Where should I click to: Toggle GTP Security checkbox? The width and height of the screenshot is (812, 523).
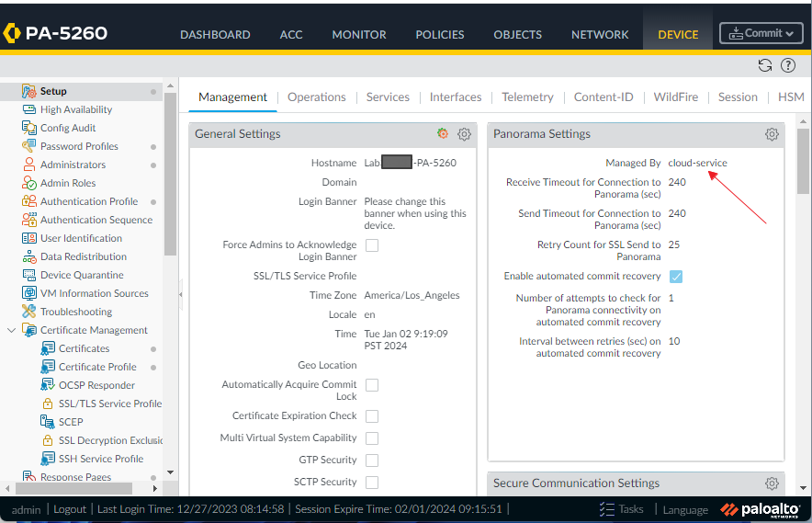[x=372, y=460]
